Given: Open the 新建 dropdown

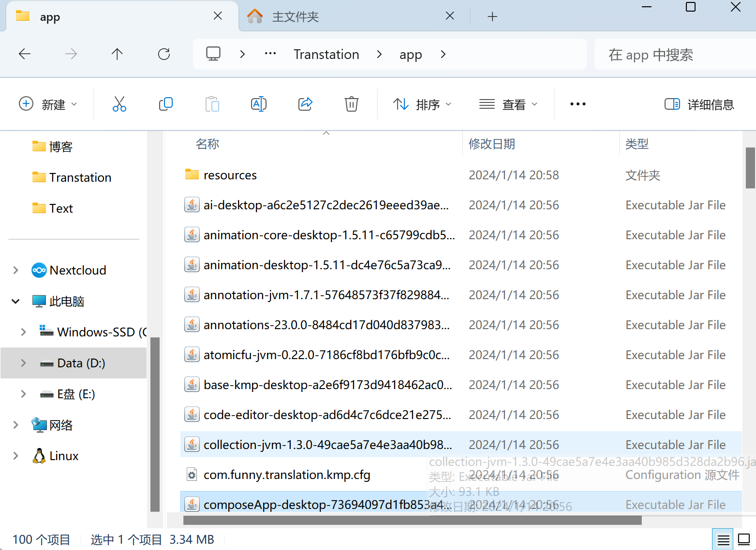Looking at the screenshot, I should click(x=47, y=104).
